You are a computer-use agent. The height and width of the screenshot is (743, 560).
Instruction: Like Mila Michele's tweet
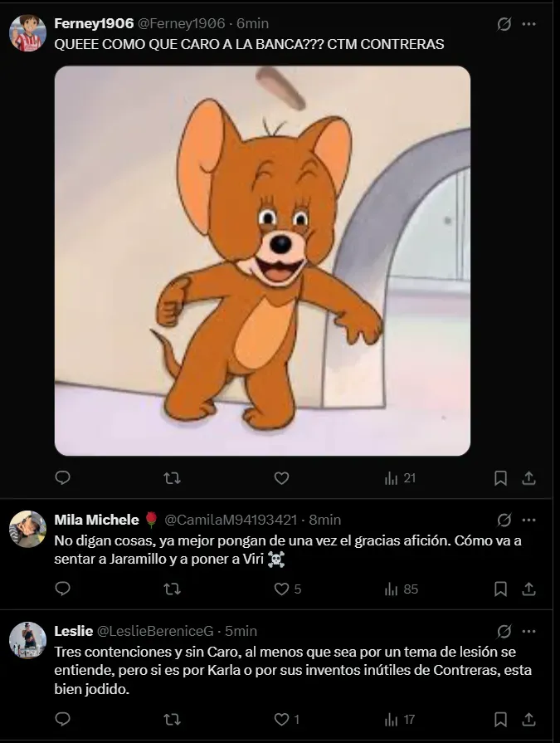point(281,589)
